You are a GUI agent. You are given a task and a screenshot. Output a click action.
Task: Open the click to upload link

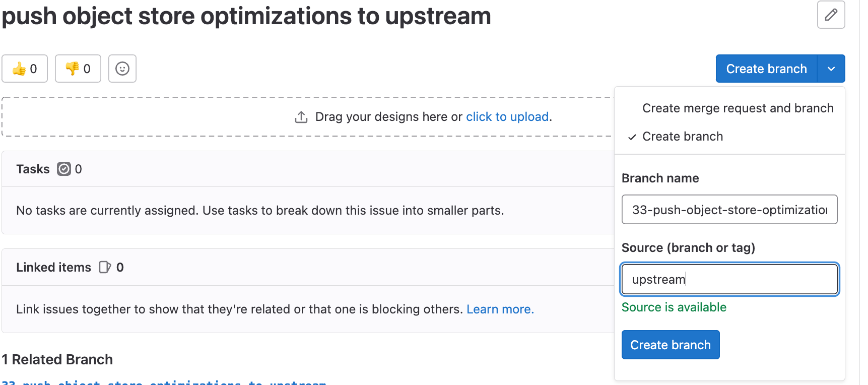507,117
